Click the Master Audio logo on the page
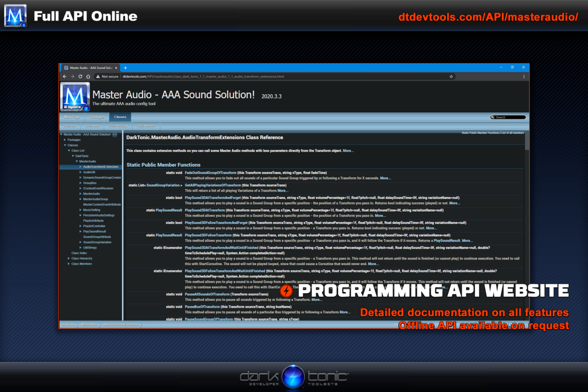The width and height of the screenshot is (588, 392). click(x=75, y=97)
